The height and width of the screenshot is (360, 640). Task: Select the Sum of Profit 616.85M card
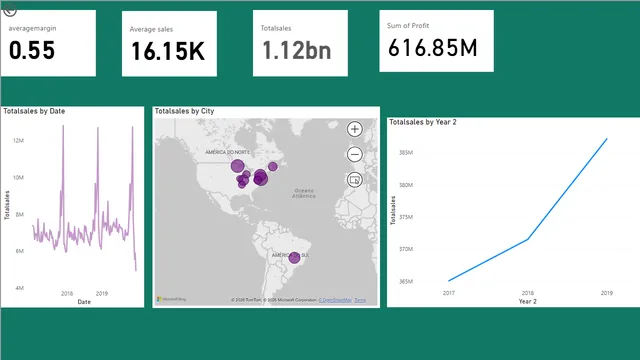[436, 41]
